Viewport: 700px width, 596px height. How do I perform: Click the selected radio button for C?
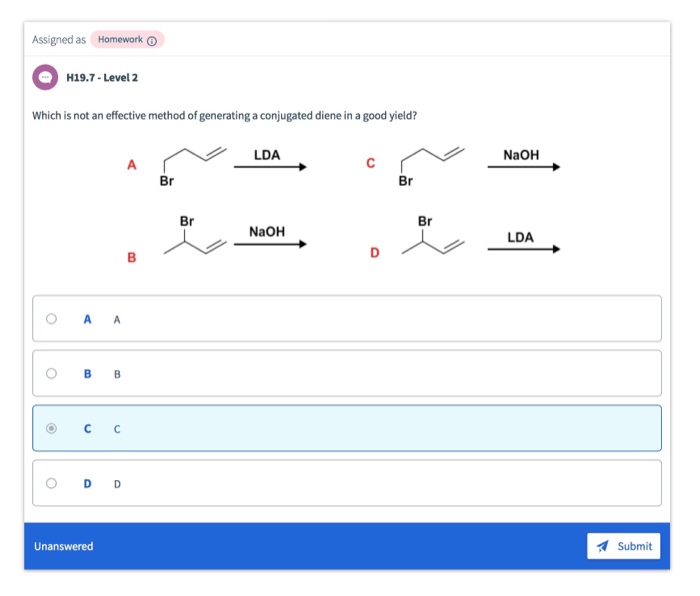tap(51, 428)
